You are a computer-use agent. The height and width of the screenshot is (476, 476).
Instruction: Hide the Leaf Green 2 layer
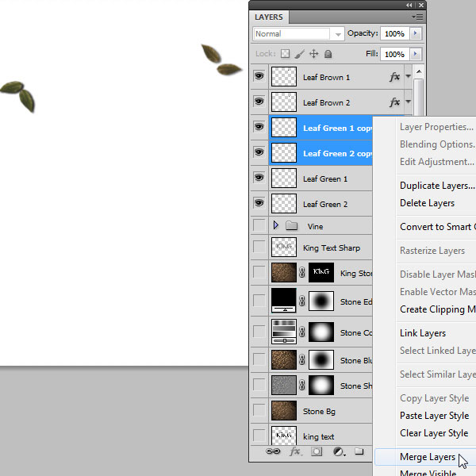(259, 203)
